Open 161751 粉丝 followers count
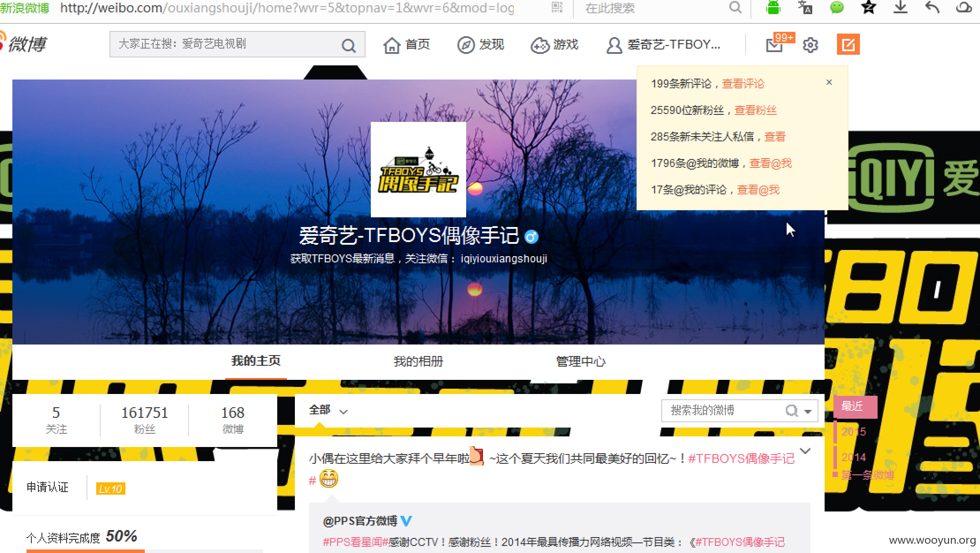This screenshot has width=980, height=553. point(145,420)
